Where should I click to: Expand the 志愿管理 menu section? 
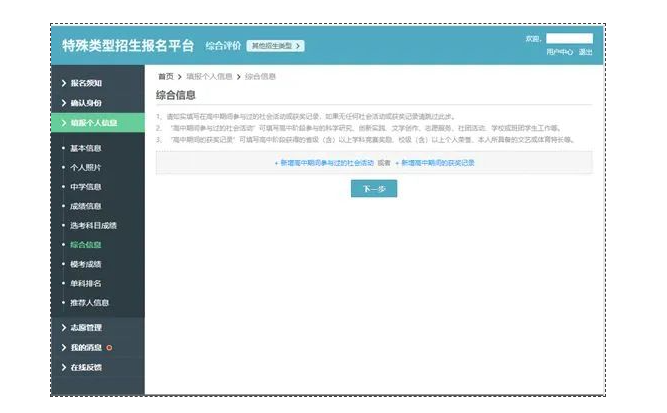coord(86,328)
